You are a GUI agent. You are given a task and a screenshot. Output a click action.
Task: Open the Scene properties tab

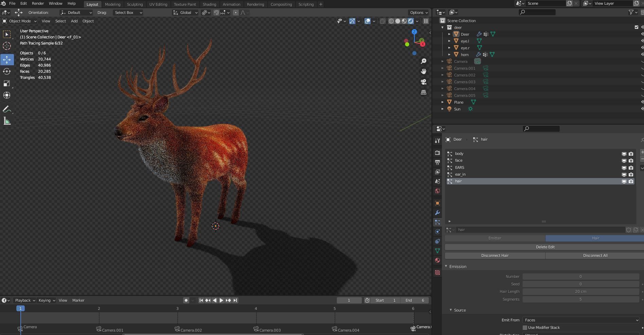pyautogui.click(x=437, y=181)
